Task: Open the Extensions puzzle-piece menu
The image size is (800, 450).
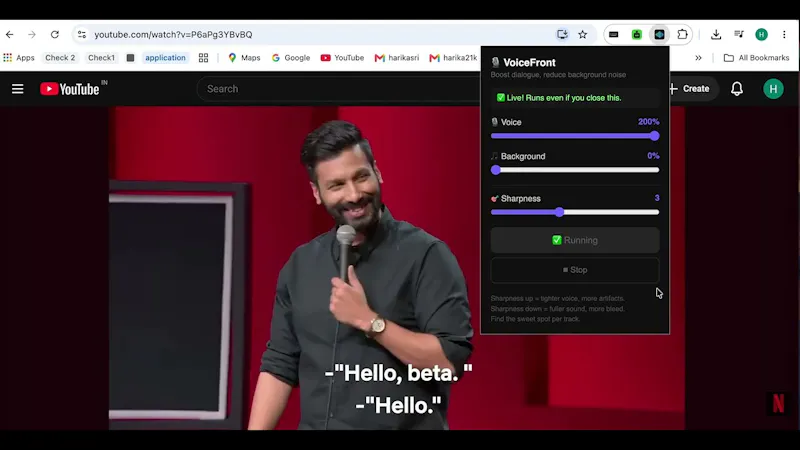Action: point(682,35)
